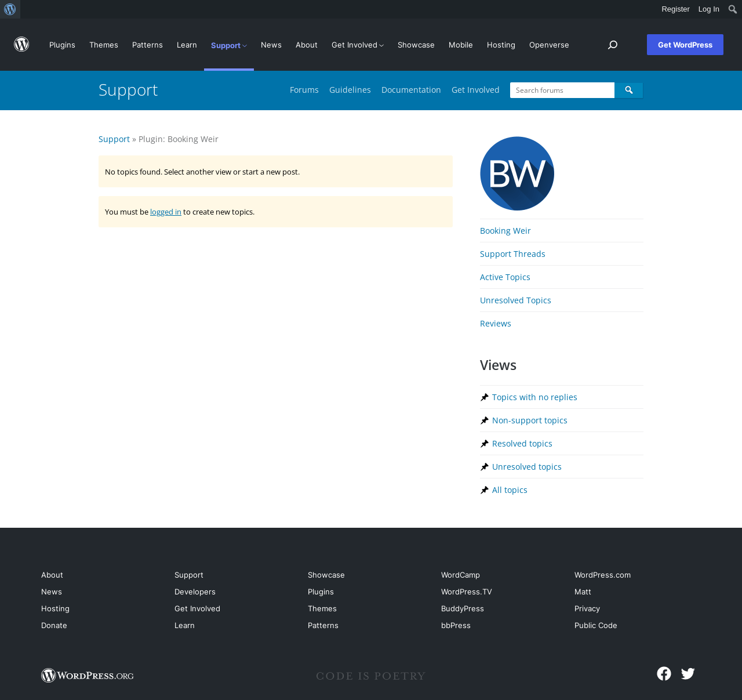This screenshot has width=742, height=700.
Task: Open Unresolved Topics sidebar link
Action: (515, 300)
